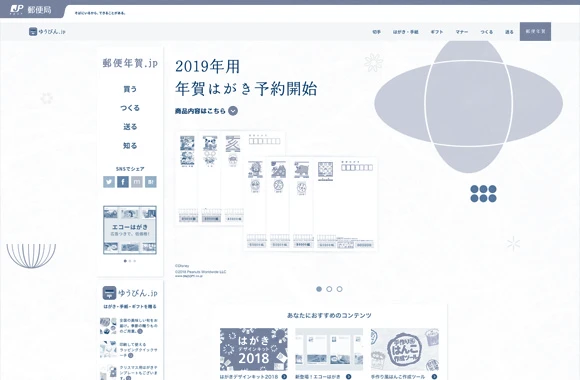Viewport: 580px width, 380px height.
Task: Open the はがきデザインキット 2018 thumbnail
Action: pos(254,349)
